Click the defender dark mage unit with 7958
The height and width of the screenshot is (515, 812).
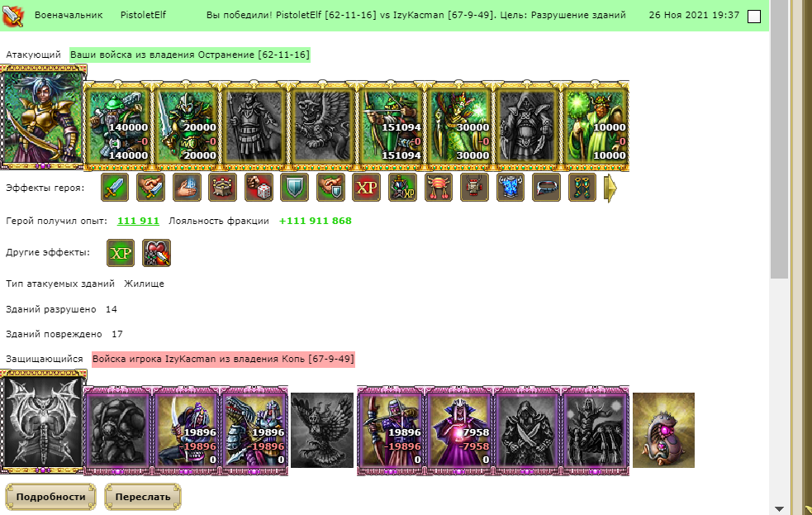point(458,430)
